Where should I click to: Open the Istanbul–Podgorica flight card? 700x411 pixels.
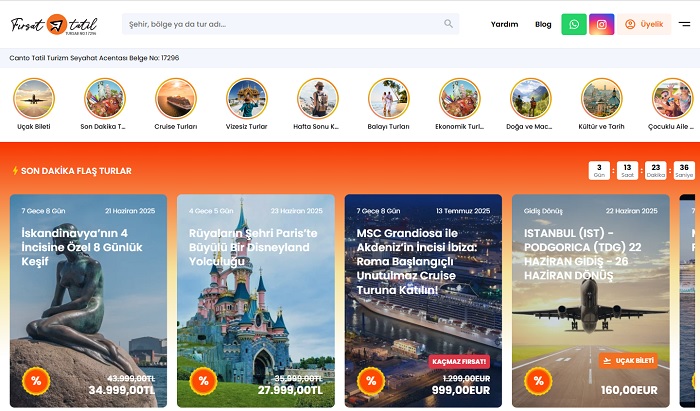click(x=591, y=301)
